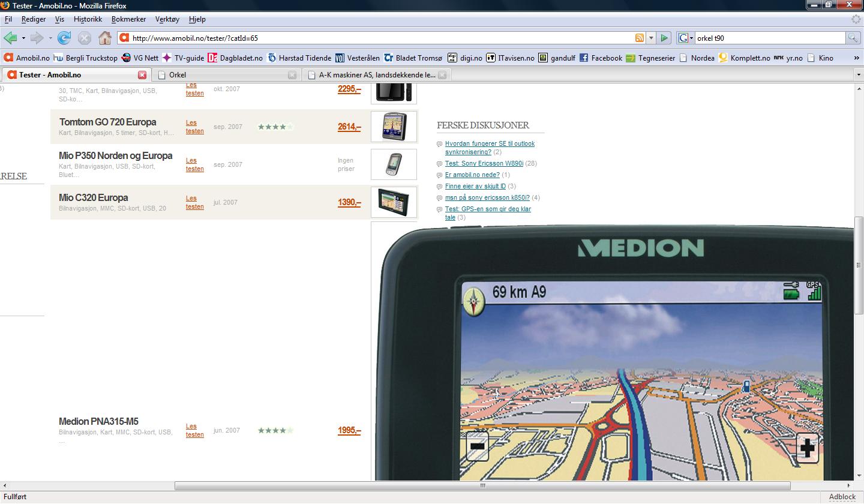Image resolution: width=864 pixels, height=504 pixels.
Task: Click the Mio C320 thumbnail image
Action: pyautogui.click(x=394, y=202)
